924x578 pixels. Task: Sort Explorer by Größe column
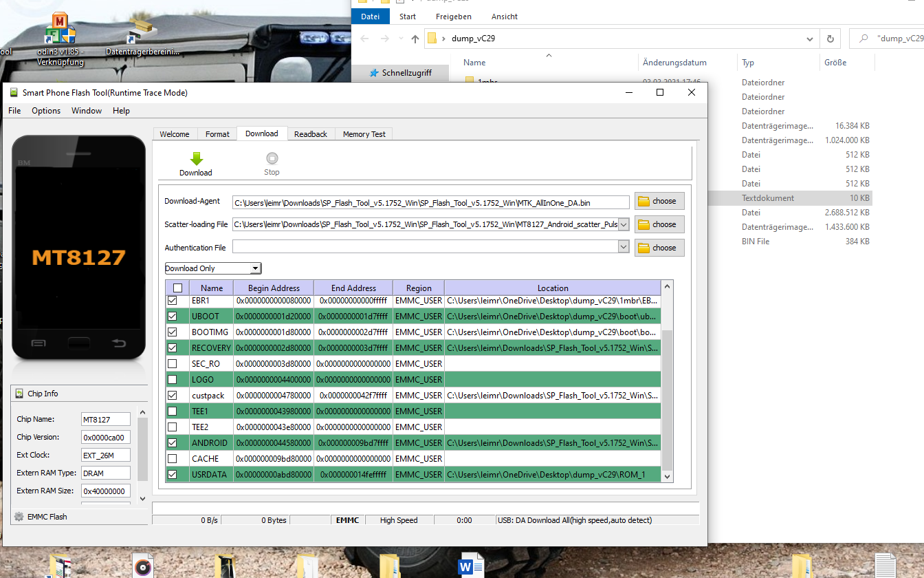pyautogui.click(x=847, y=63)
